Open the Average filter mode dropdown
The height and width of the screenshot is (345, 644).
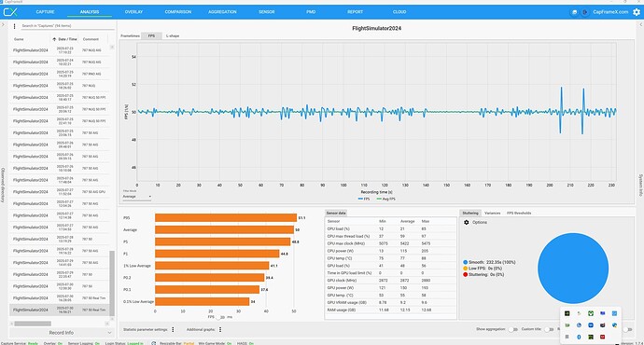(137, 197)
